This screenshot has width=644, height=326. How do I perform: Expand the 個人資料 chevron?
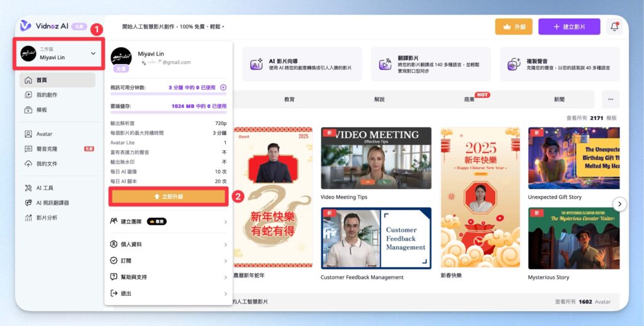click(x=226, y=244)
